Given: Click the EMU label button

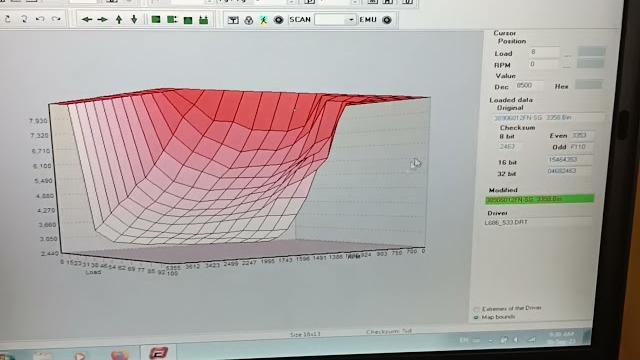Looking at the screenshot, I should point(368,20).
